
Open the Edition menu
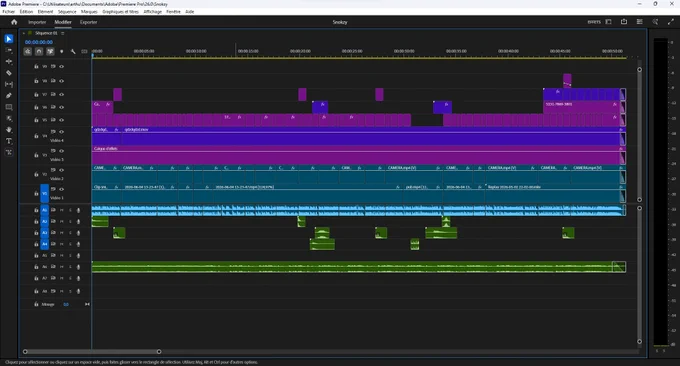26,12
